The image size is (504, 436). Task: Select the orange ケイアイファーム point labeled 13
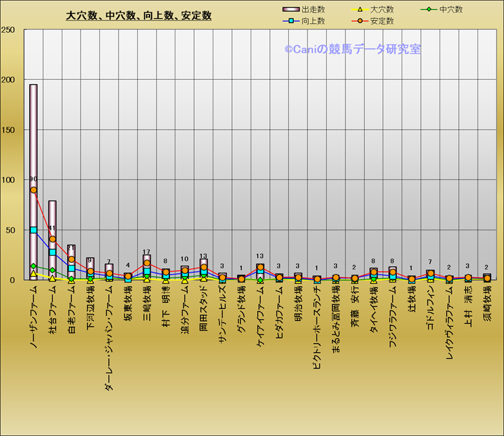(260, 267)
